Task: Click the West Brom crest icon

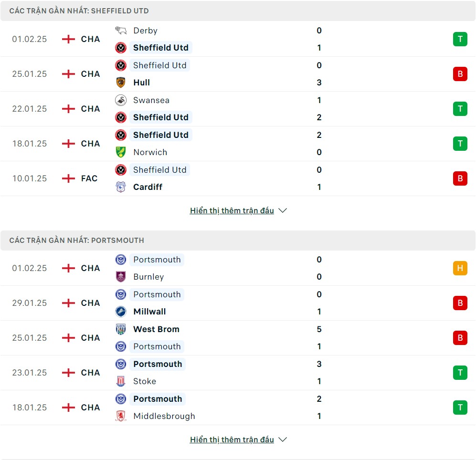Action: [121, 329]
